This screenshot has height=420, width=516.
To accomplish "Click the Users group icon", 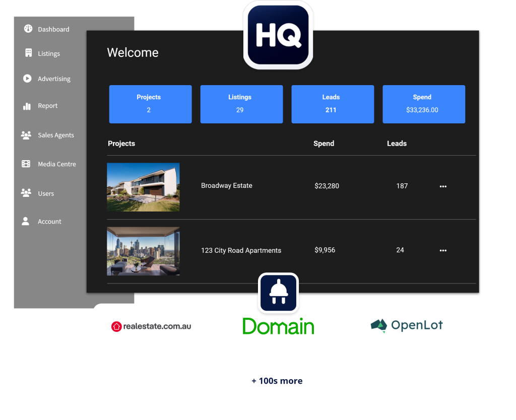I will 26,193.
